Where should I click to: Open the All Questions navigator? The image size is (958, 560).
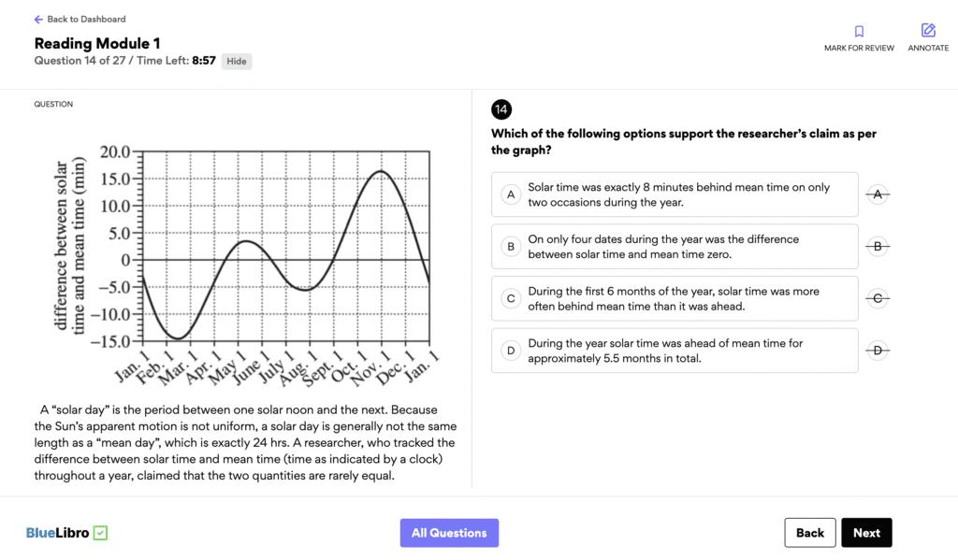point(449,533)
